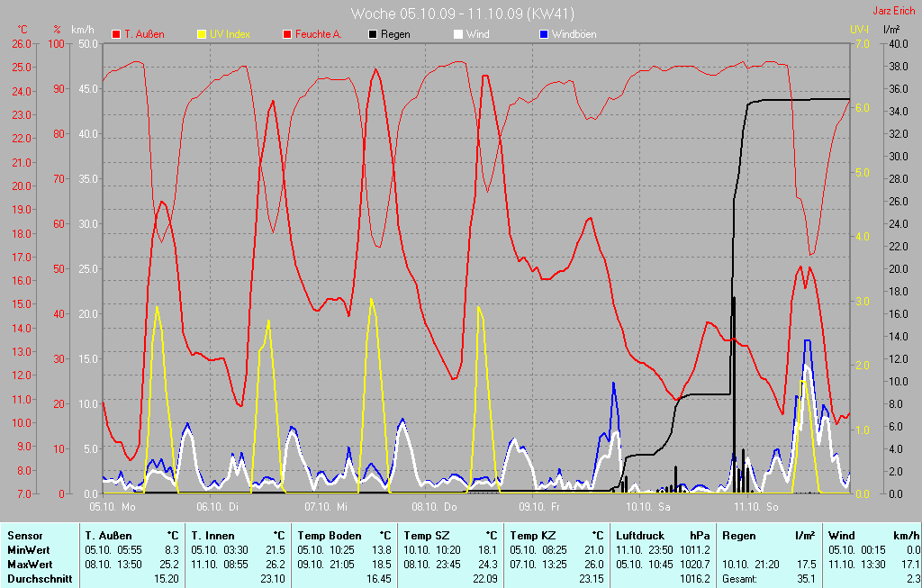The width and height of the screenshot is (922, 588).
Task: Click the black Regen legend swatch
Action: 373,34
